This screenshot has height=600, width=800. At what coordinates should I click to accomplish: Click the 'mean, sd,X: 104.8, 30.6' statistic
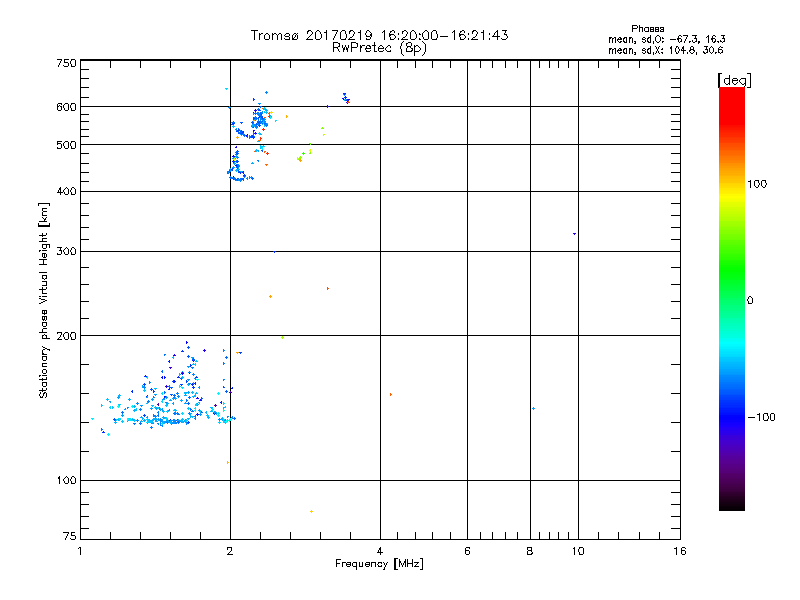(x=665, y=50)
